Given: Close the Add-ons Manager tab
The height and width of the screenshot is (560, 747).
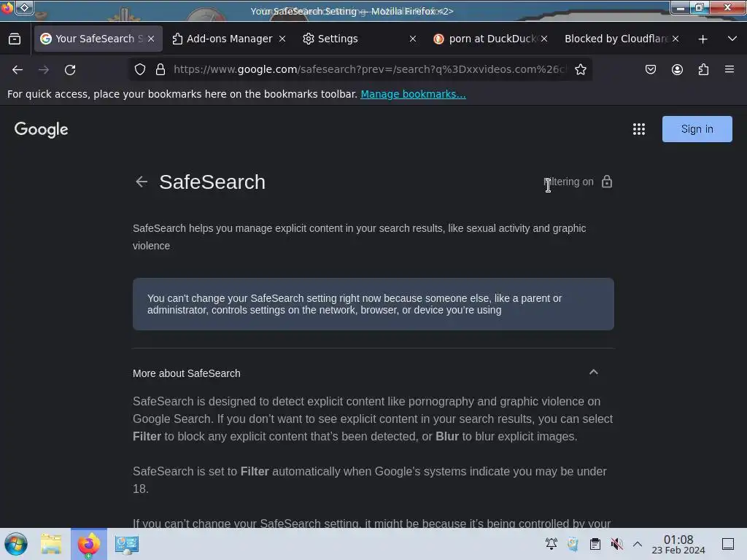Looking at the screenshot, I should [282, 39].
